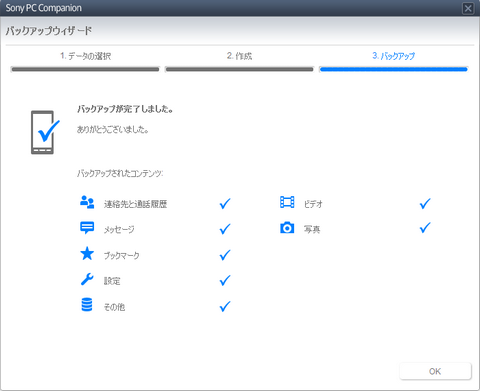Click the バックアップウィザード title

[x=49, y=31]
